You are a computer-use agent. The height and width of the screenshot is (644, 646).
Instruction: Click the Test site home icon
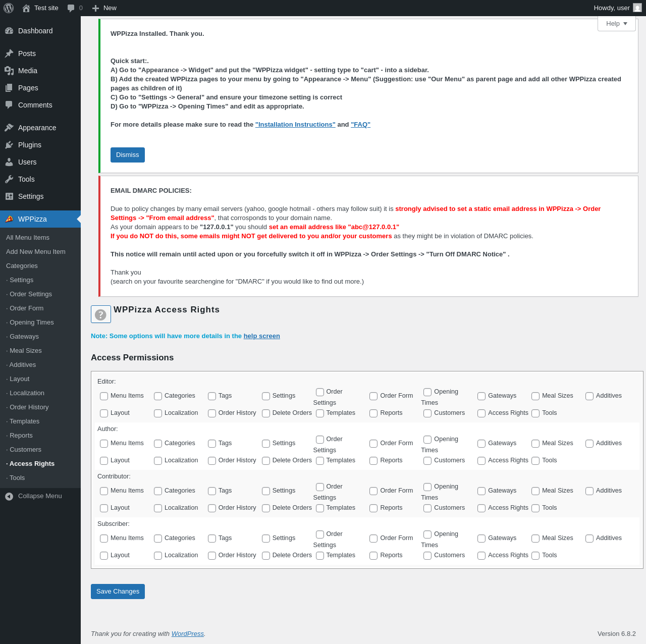(26, 8)
